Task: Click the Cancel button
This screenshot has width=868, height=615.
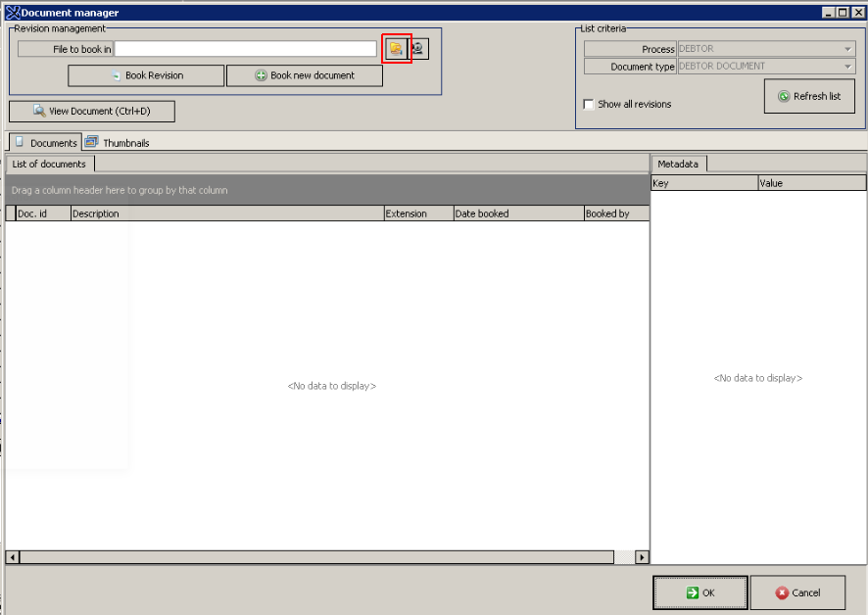Action: [x=797, y=592]
